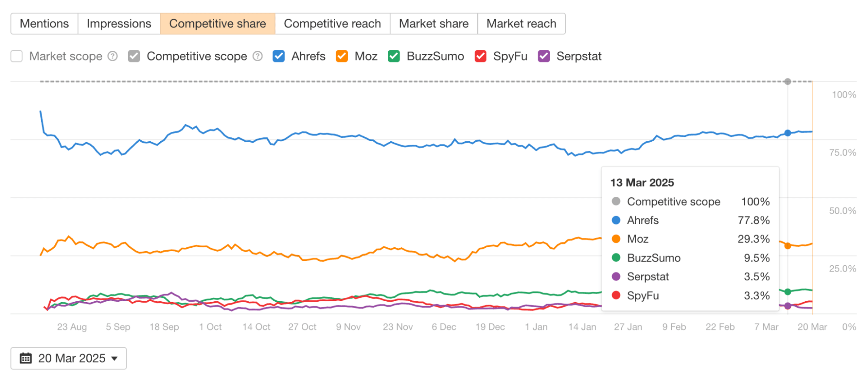Click the Ahrefs blue data point marker
The height and width of the screenshot is (376, 868).
788,133
